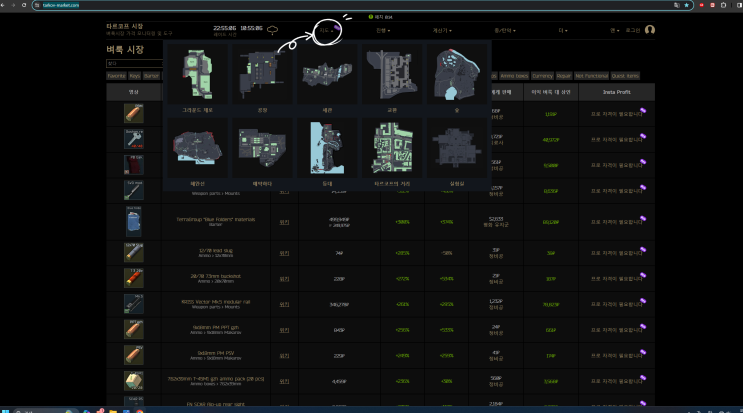
Task: Select the Barter filter tab
Action: click(x=151, y=76)
